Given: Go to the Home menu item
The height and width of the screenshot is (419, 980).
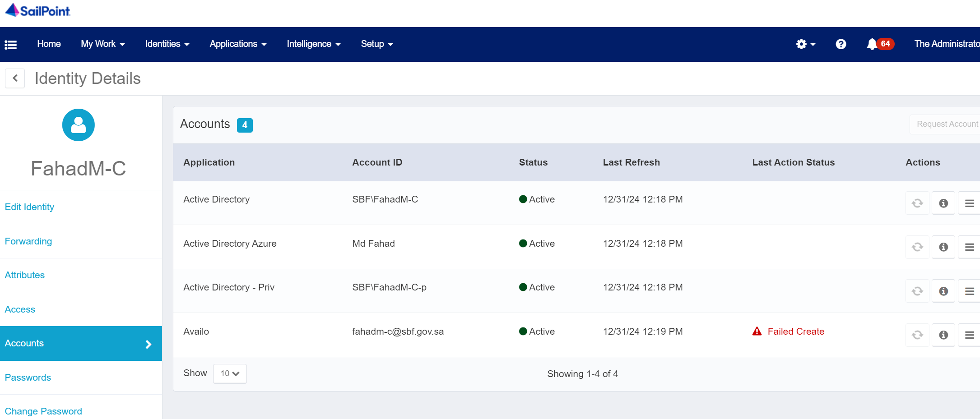Looking at the screenshot, I should pos(49,44).
